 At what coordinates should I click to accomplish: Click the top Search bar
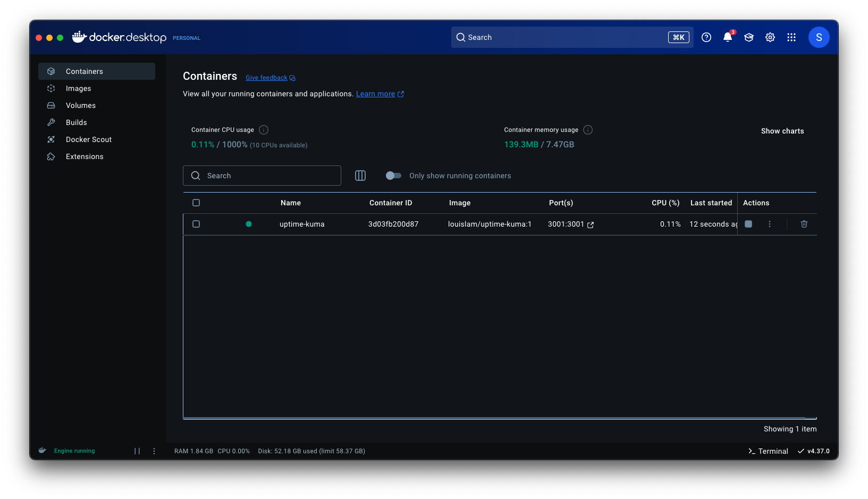[572, 37]
